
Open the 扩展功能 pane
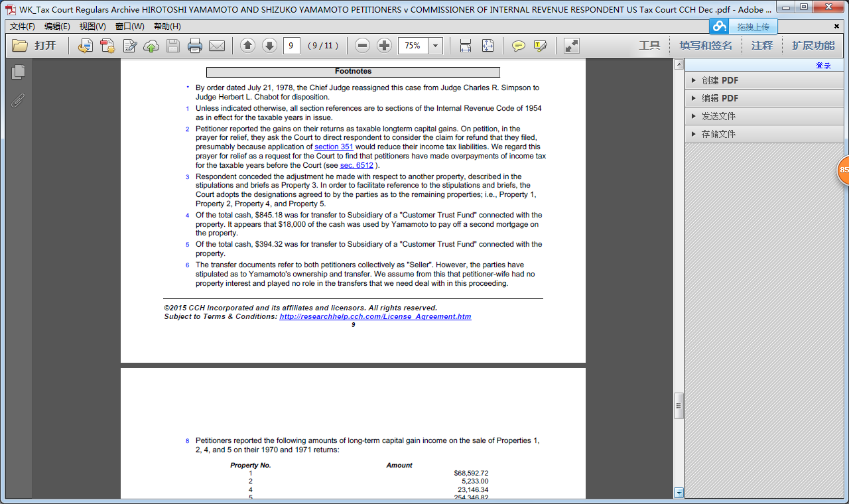tap(813, 46)
